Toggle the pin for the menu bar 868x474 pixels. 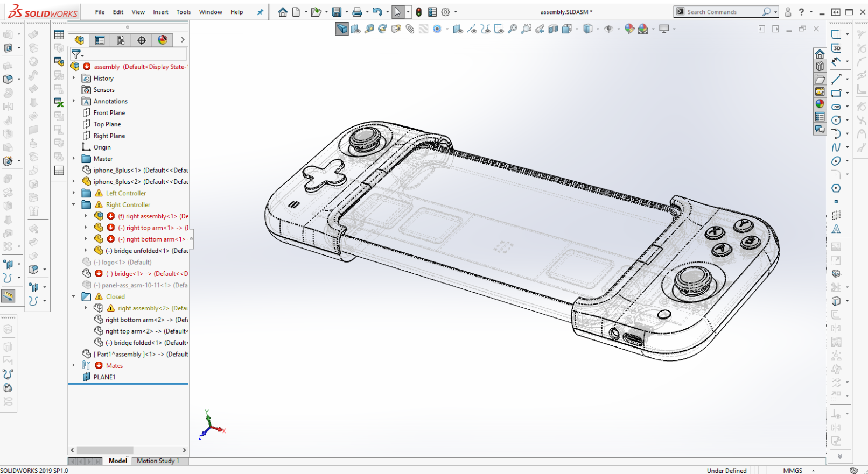tap(260, 12)
